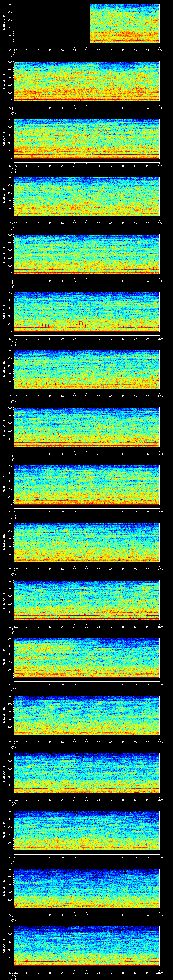Select the spectrogram panel starting 22:13:00
The image size is (173, 980).
tap(87, 542)
